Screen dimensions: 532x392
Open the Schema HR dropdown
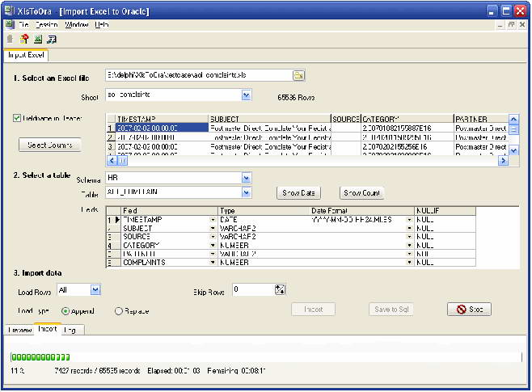click(247, 178)
